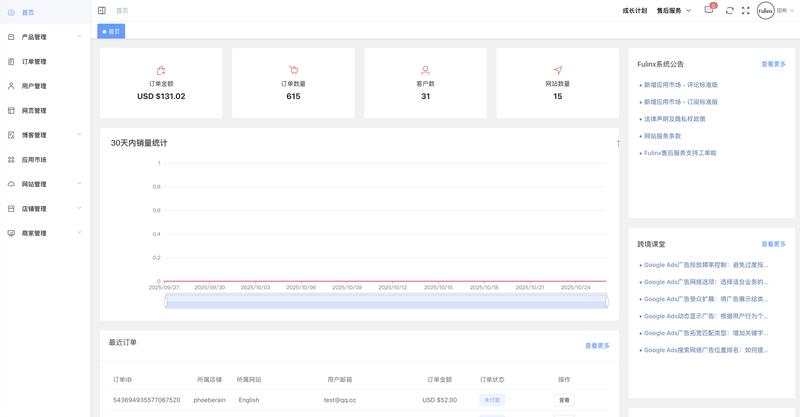This screenshot has width=800, height=417.
Task: Click 查看更多 beside Fulinx系统公告
Action: coord(773,64)
